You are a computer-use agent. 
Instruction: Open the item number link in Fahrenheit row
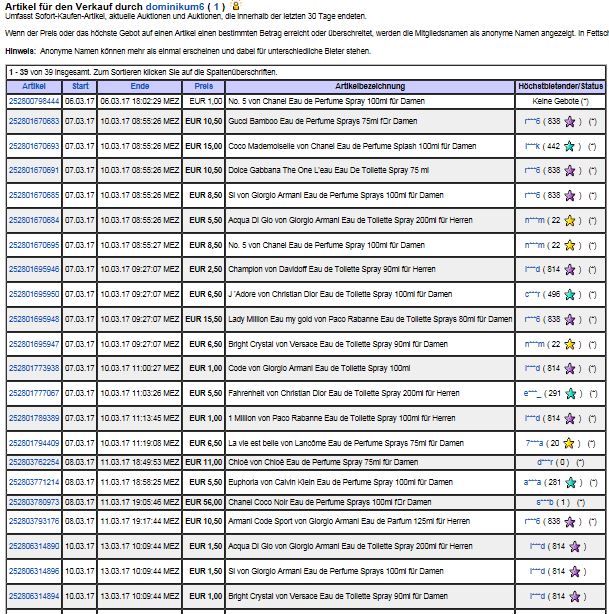(x=34, y=393)
